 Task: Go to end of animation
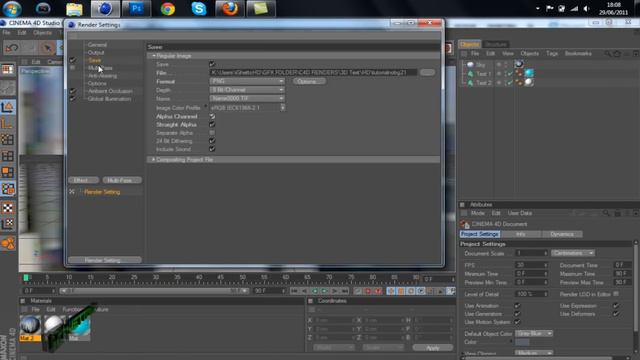(345, 291)
